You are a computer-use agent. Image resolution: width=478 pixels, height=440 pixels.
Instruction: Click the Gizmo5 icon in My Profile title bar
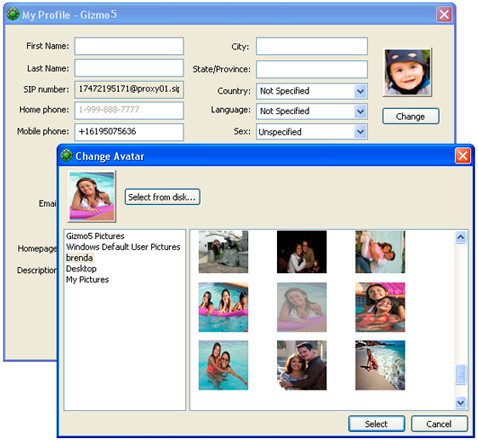click(13, 14)
